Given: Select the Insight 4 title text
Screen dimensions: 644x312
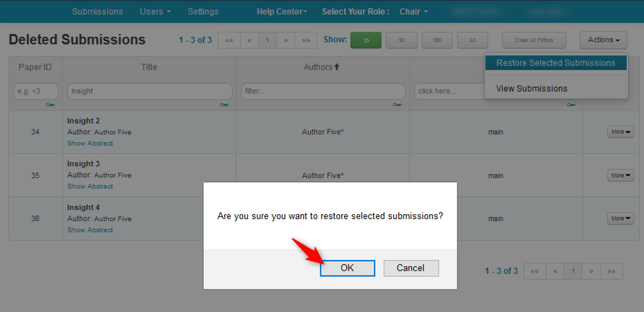Looking at the screenshot, I should coord(83,207).
